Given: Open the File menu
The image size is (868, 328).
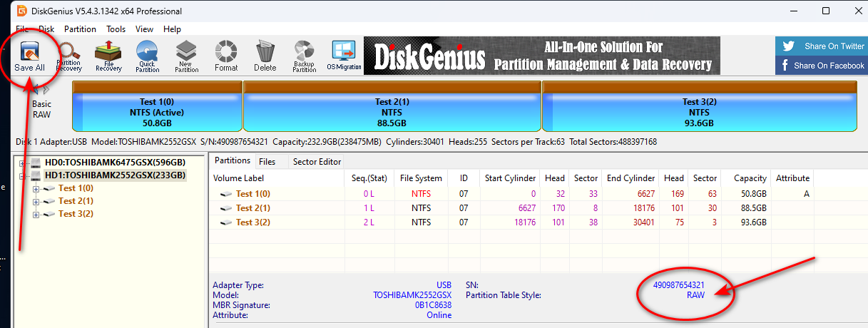Looking at the screenshot, I should pyautogui.click(x=22, y=29).
